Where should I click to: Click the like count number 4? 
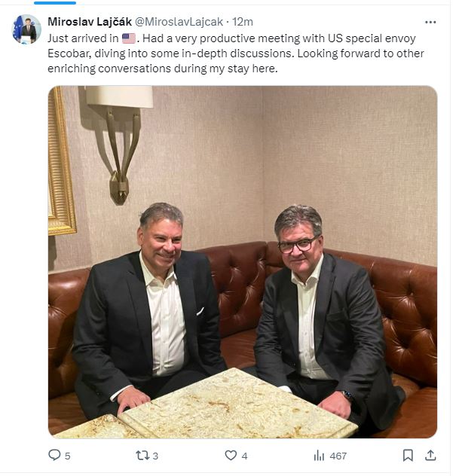tap(244, 456)
